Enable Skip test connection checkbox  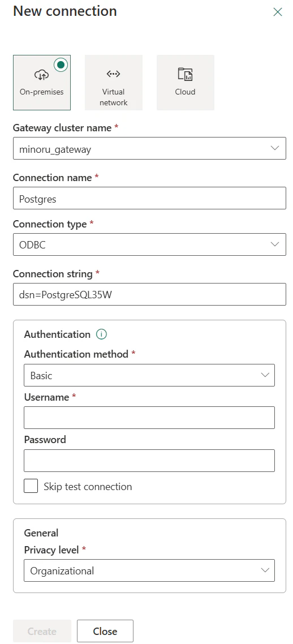click(x=31, y=486)
